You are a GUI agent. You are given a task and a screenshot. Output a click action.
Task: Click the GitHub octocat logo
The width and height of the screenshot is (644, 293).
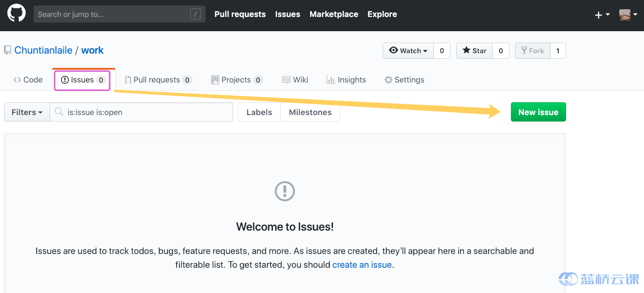click(x=17, y=14)
